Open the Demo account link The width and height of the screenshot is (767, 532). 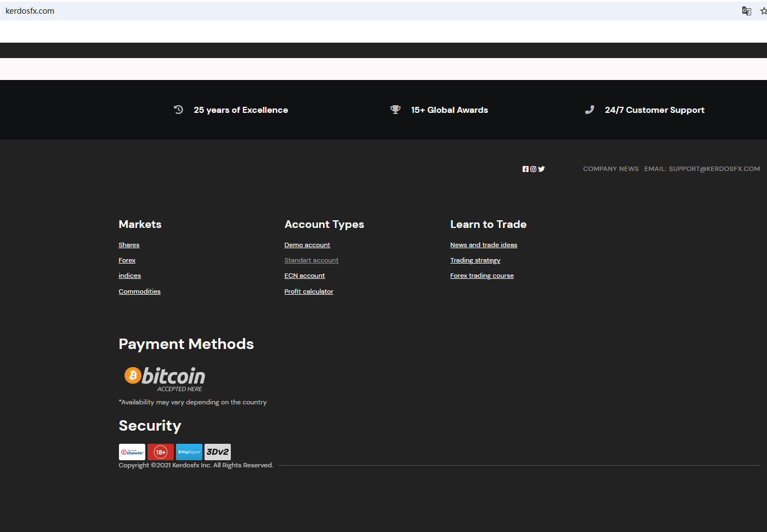pos(307,245)
